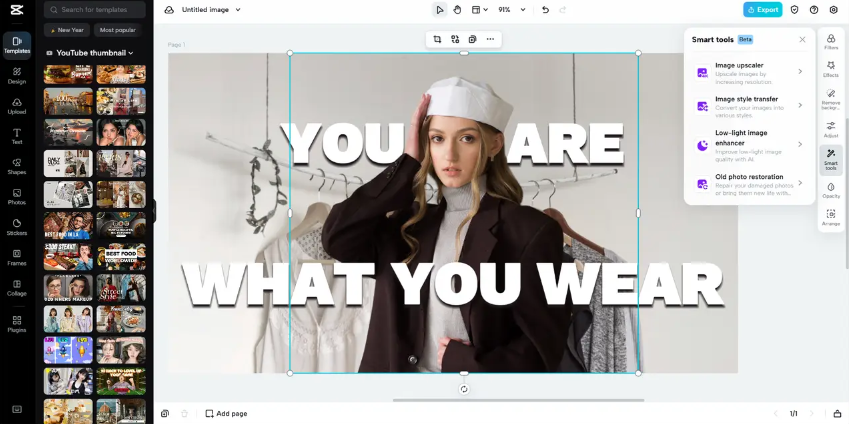The image size is (849, 424).
Task: Expand the Old photo restoration chevron arrow
Action: 800,183
